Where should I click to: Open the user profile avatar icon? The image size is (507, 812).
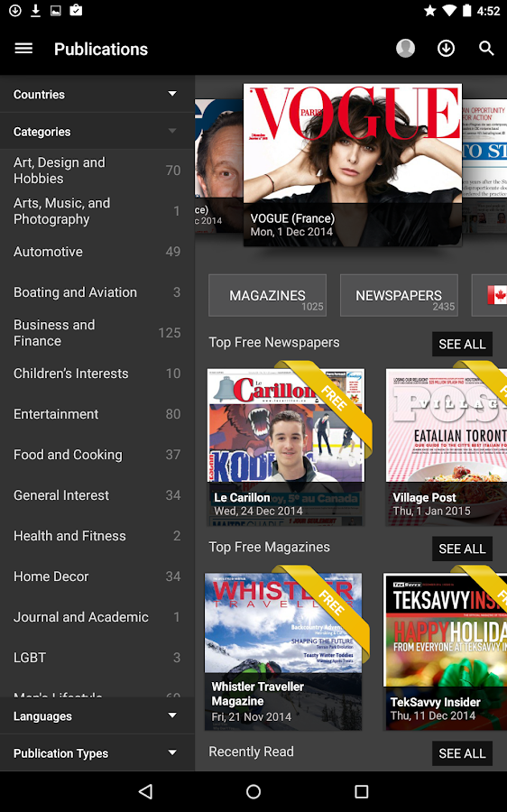(405, 49)
